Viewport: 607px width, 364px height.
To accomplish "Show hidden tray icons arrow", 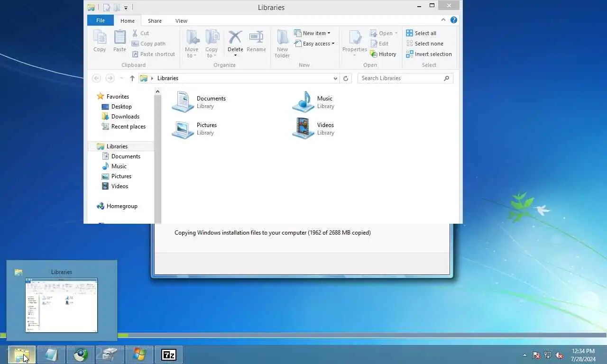I will (524, 355).
